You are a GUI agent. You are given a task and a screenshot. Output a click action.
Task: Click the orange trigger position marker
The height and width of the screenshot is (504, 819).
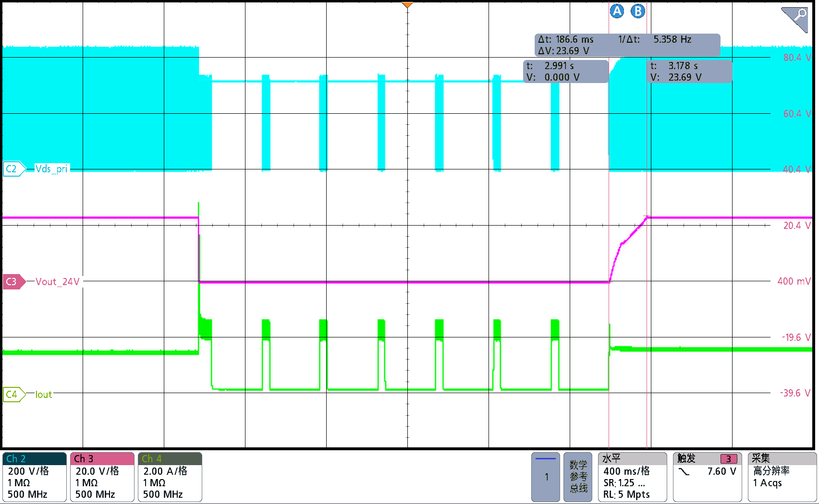tap(407, 5)
